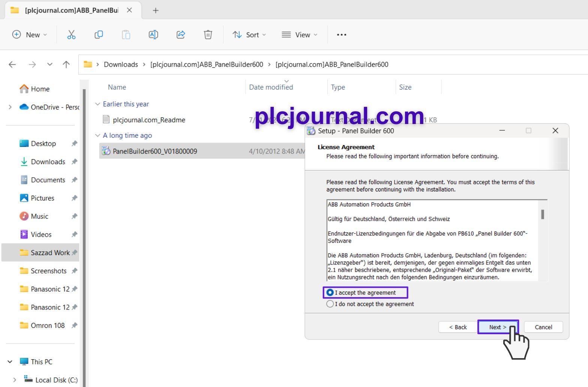The height and width of the screenshot is (387, 588).
Task: Select PanelBuilder600_V01800009 file name
Action: pyautogui.click(x=155, y=151)
